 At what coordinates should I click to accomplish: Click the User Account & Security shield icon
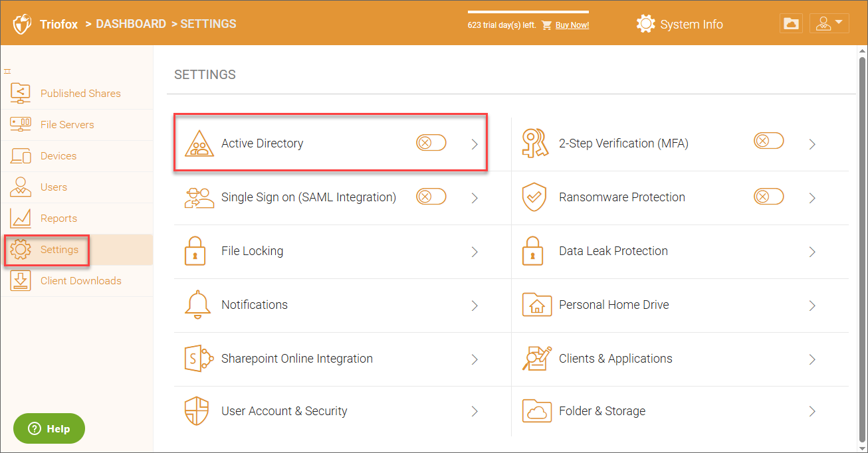[197, 411]
